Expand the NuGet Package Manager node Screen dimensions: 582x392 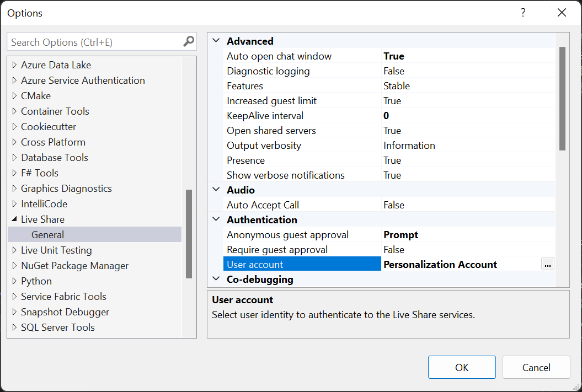coord(14,265)
